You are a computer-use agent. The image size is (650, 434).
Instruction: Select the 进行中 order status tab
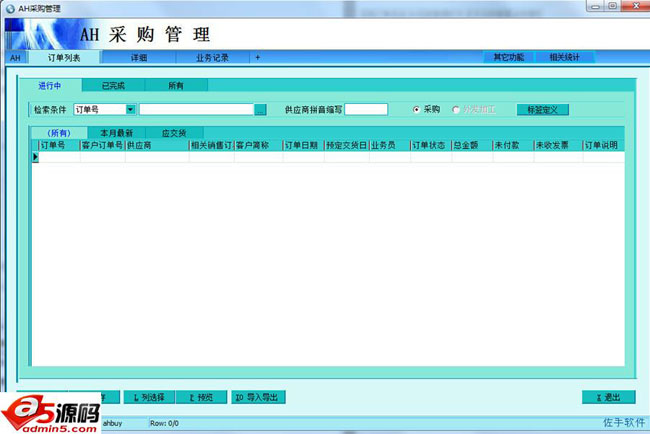[x=50, y=86]
